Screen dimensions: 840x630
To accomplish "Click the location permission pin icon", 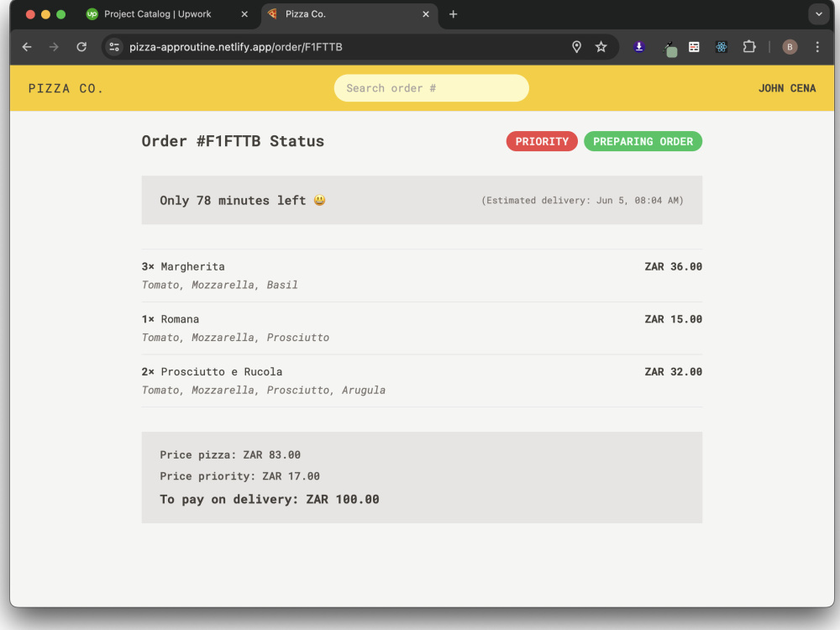I will (x=576, y=47).
